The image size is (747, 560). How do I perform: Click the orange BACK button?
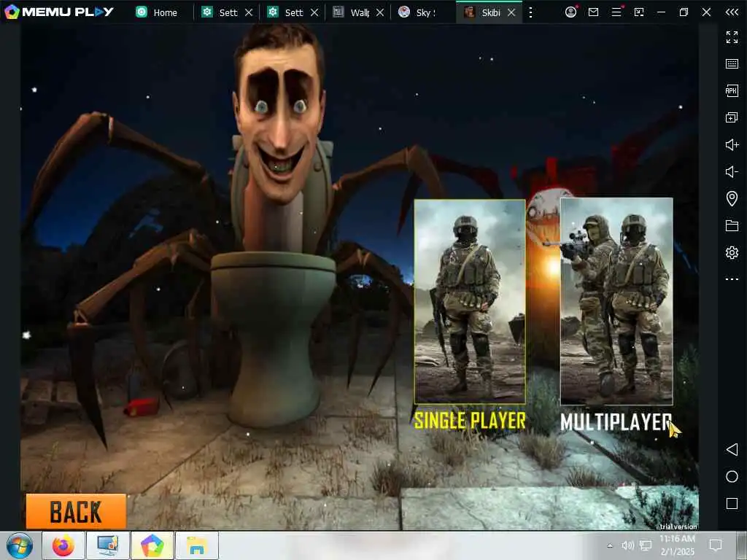[76, 511]
